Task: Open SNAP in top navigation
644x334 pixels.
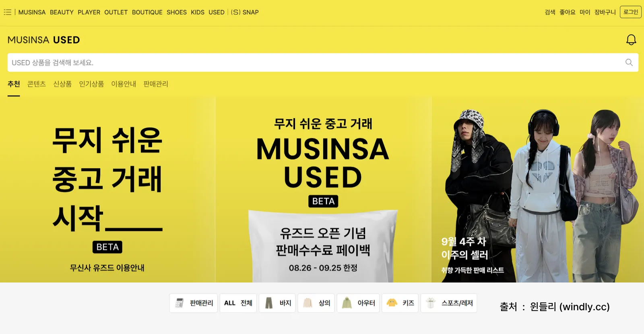Action: click(x=245, y=12)
